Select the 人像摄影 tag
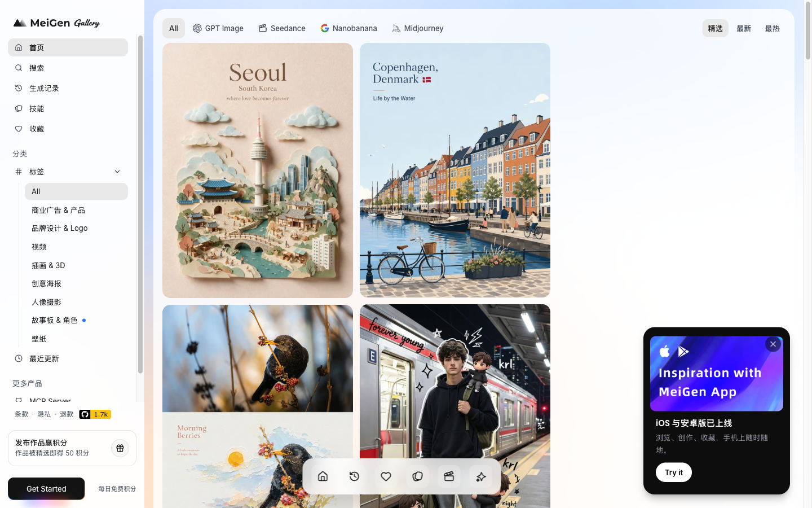Viewport: 812px width, 508px height. coord(76,302)
